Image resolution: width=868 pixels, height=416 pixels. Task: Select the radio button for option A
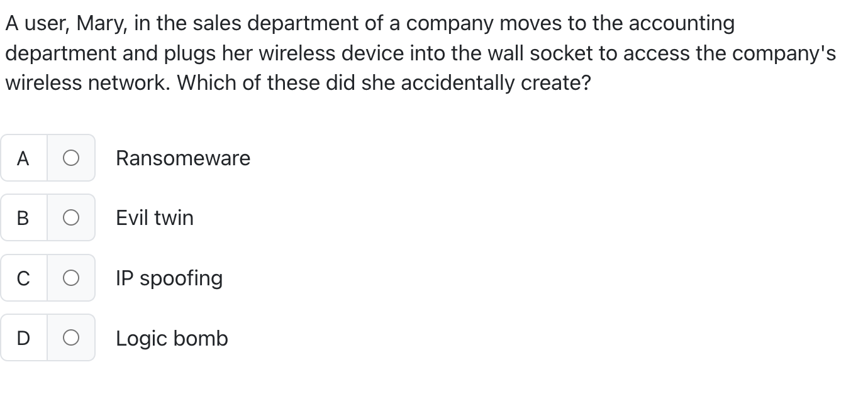(x=71, y=158)
